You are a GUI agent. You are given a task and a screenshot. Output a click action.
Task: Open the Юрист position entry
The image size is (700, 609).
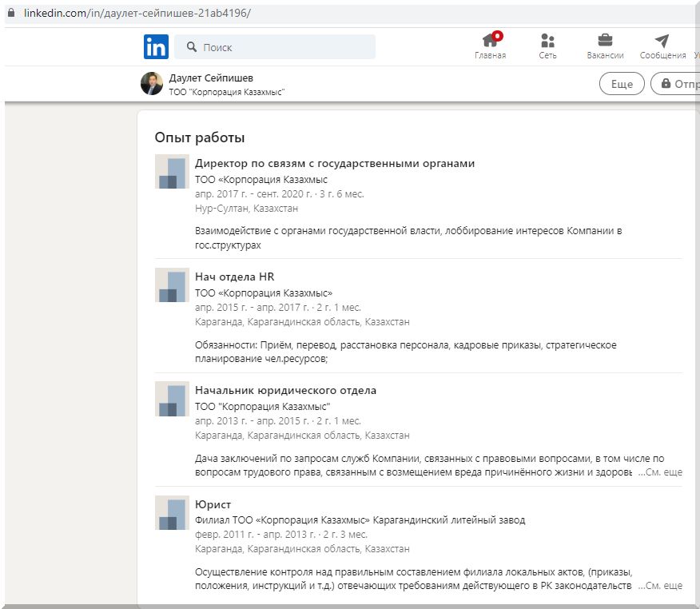click(213, 504)
